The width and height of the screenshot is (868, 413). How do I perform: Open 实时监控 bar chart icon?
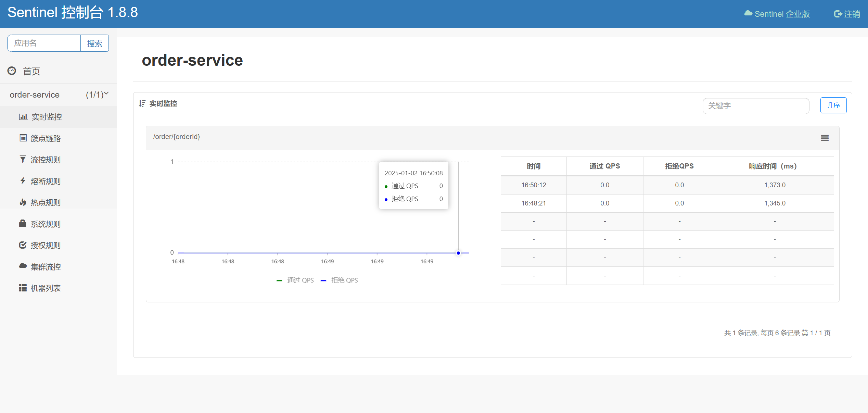[x=23, y=117]
